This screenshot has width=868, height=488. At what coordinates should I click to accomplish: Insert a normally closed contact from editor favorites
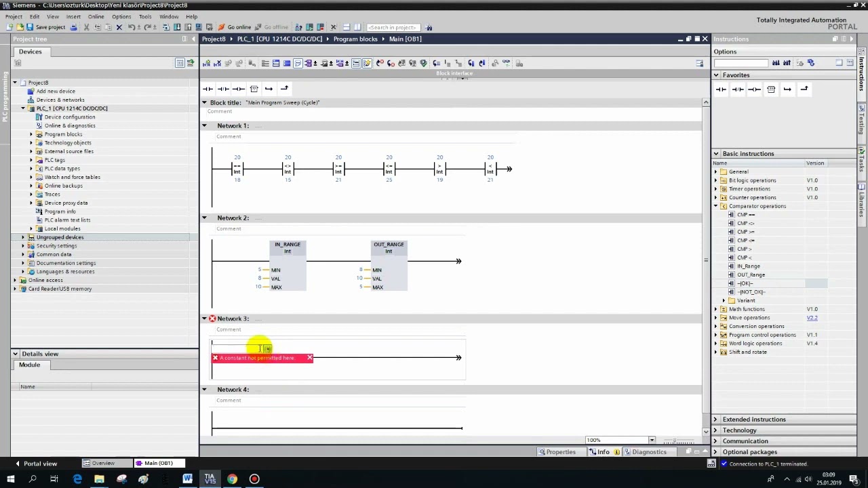pos(223,89)
